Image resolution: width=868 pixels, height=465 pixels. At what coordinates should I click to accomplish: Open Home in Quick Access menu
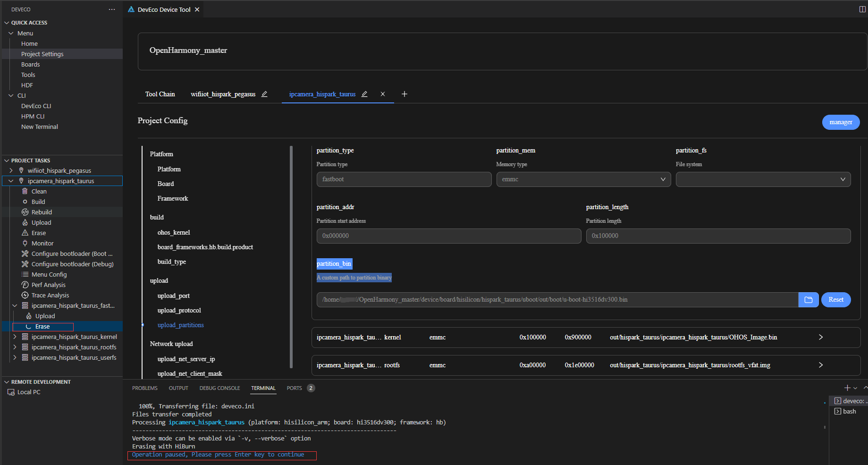coord(29,43)
